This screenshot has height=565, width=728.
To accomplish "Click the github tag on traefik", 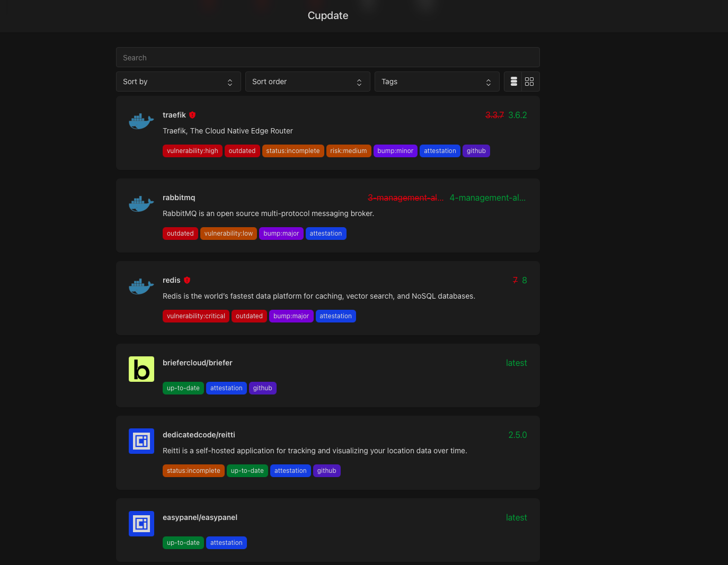I will 476,151.
